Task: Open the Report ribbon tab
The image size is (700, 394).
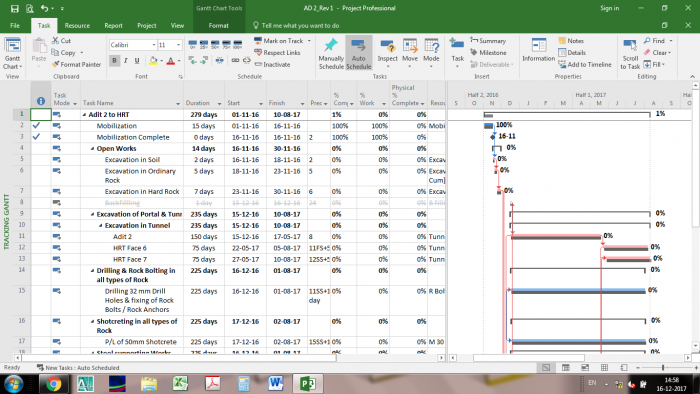Action: pos(113,25)
